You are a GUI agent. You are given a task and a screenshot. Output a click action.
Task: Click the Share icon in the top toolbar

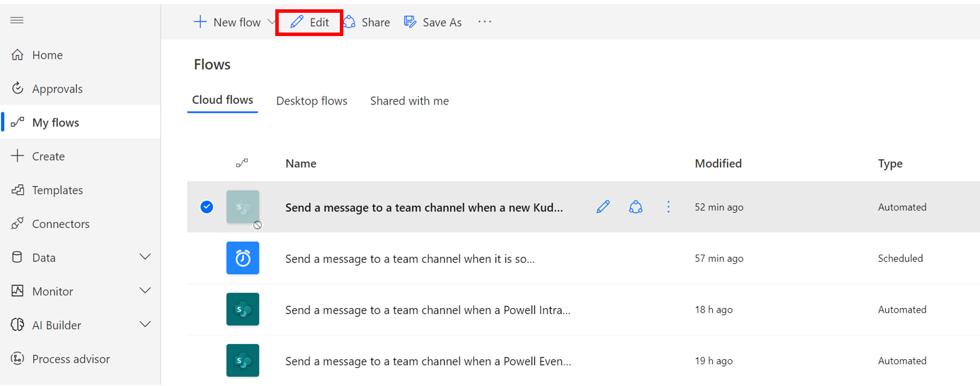click(x=349, y=22)
